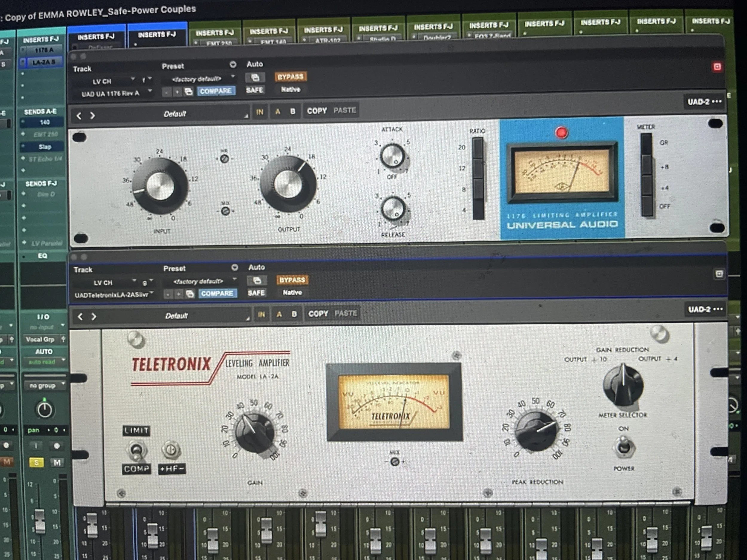Click COPY on the LA-2A toolbar
The width and height of the screenshot is (747, 560).
[318, 314]
